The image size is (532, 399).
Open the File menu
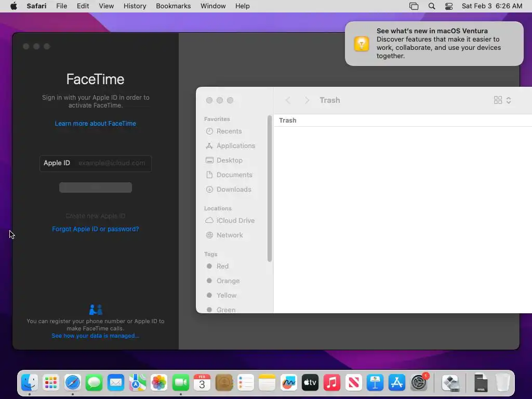point(61,6)
